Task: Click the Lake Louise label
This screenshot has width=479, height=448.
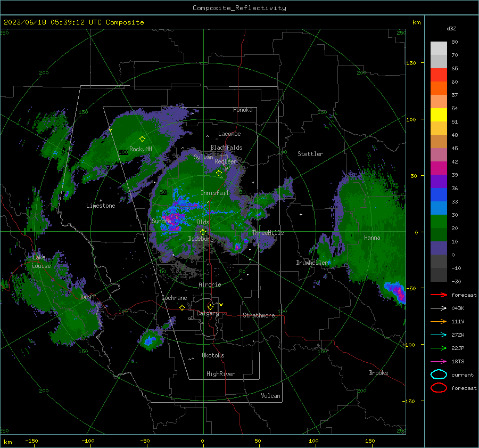Action: tap(41, 262)
